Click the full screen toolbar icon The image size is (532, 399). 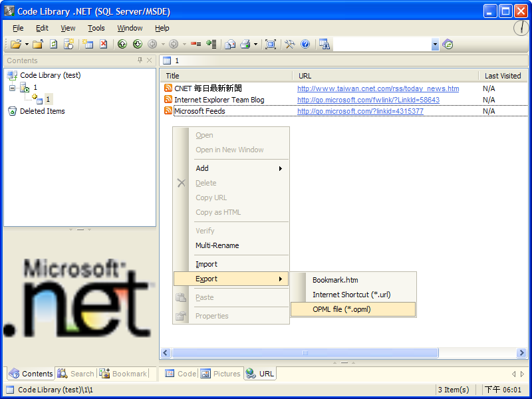(271, 44)
